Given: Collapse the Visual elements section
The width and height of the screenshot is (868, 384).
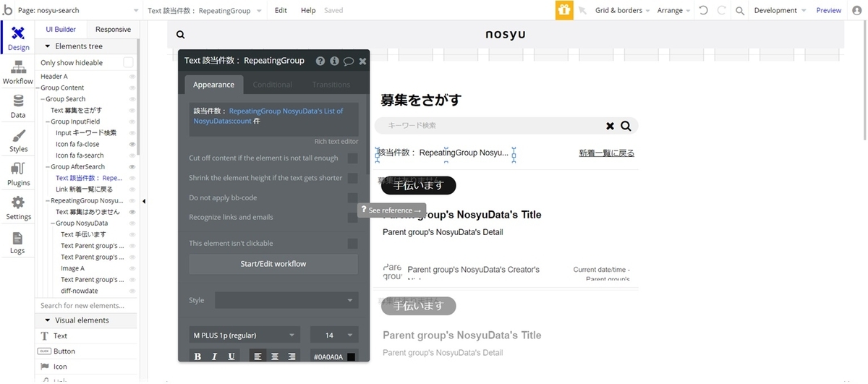Looking at the screenshot, I should [x=48, y=320].
